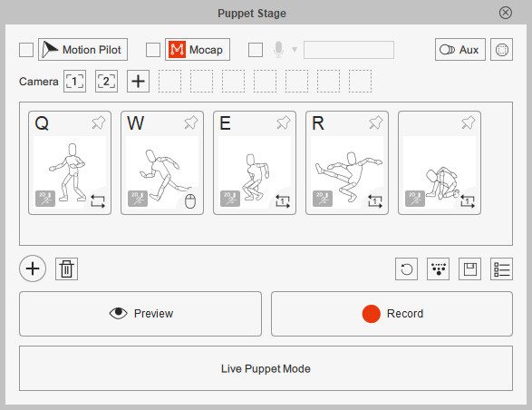
Task: Click the mouse trigger icon on W card
Action: click(190, 201)
